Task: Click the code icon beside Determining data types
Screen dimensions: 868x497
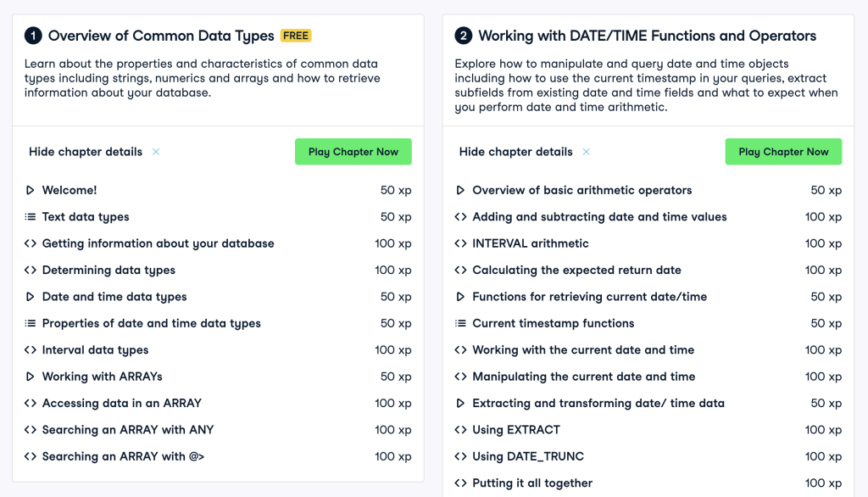Action: (x=31, y=271)
